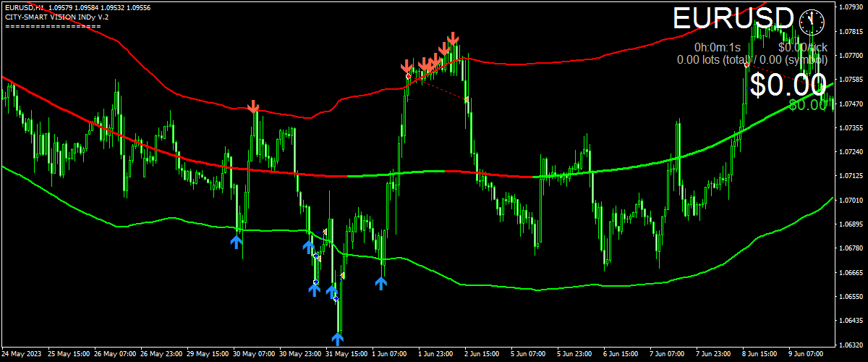Click the 1.06550 price scale label

(852, 297)
